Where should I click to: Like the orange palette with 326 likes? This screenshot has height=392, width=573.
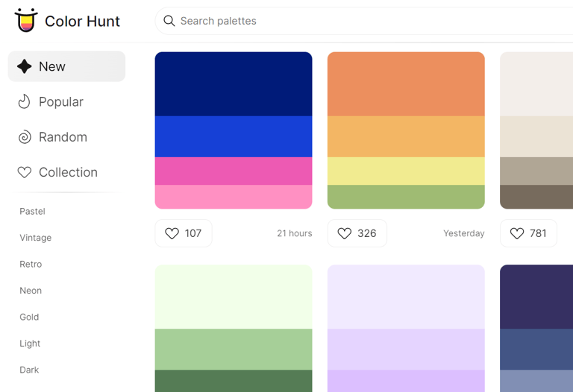tap(357, 233)
